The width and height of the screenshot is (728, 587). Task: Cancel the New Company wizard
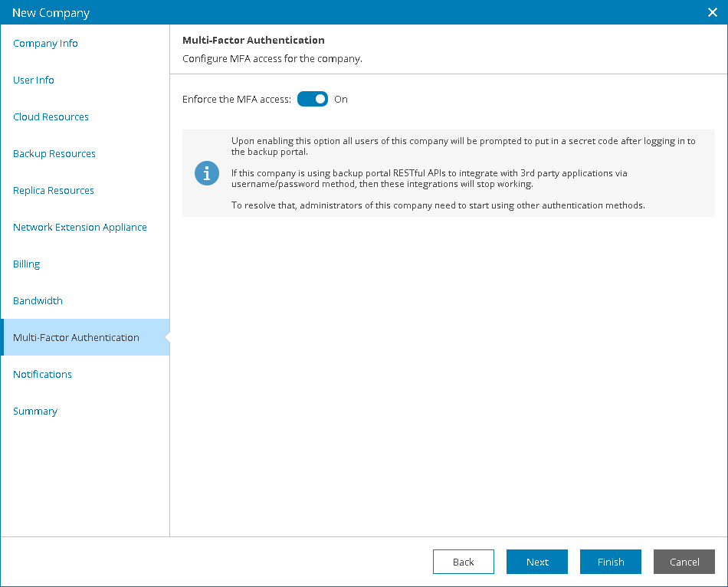[x=684, y=562]
